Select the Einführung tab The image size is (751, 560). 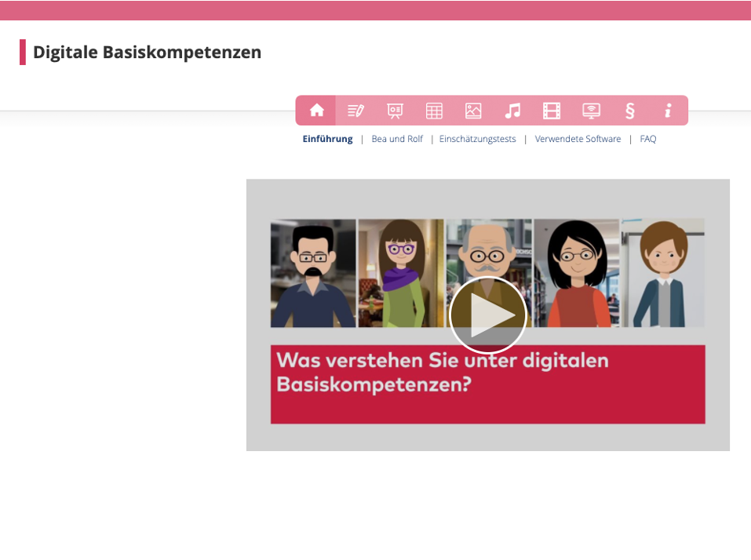pyautogui.click(x=327, y=139)
